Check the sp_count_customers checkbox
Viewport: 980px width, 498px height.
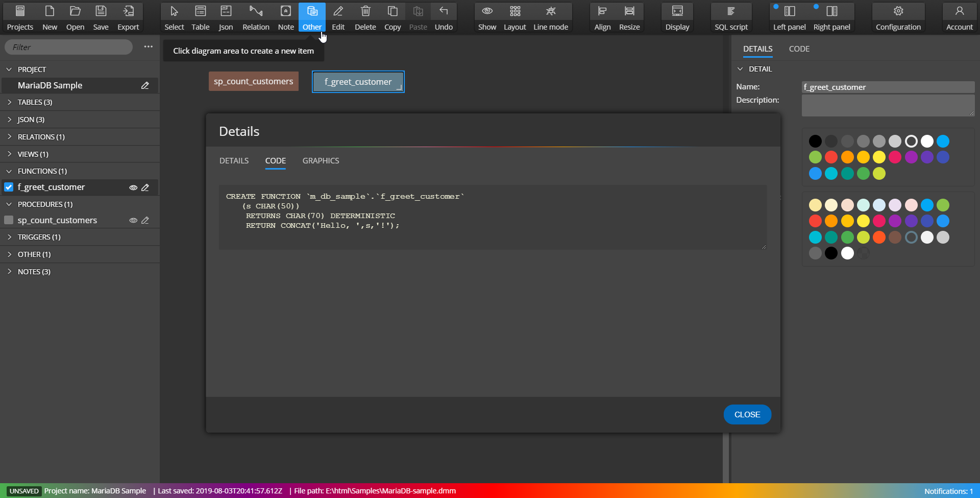click(x=9, y=220)
